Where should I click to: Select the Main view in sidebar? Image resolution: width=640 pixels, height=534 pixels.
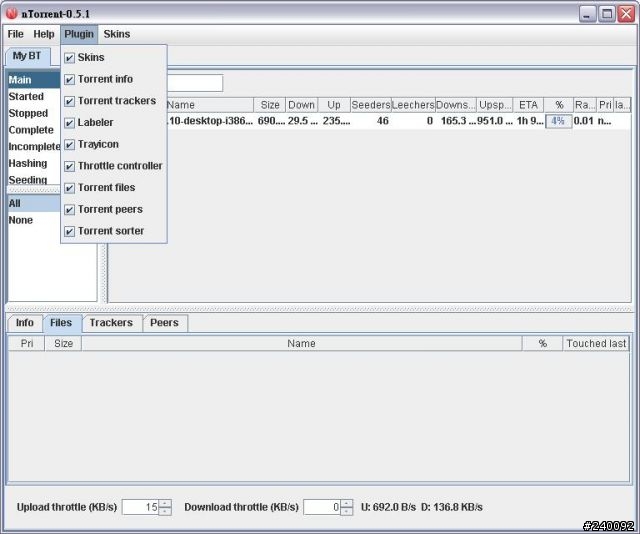coord(34,80)
